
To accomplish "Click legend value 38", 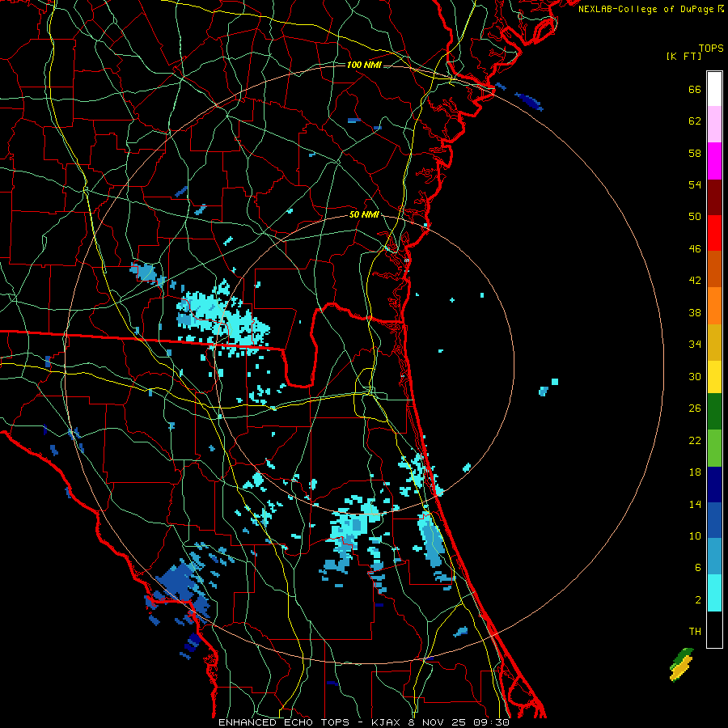I will point(695,312).
